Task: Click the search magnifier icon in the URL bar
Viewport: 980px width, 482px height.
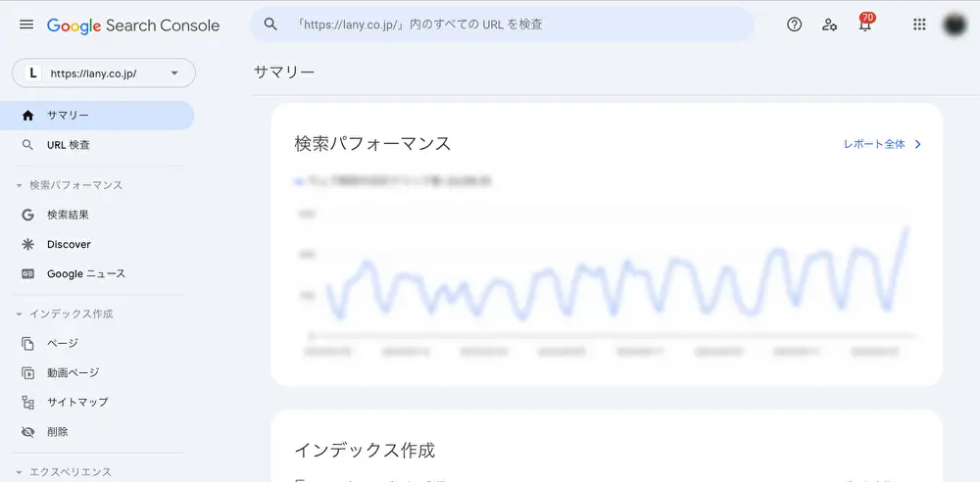Action: (x=271, y=24)
